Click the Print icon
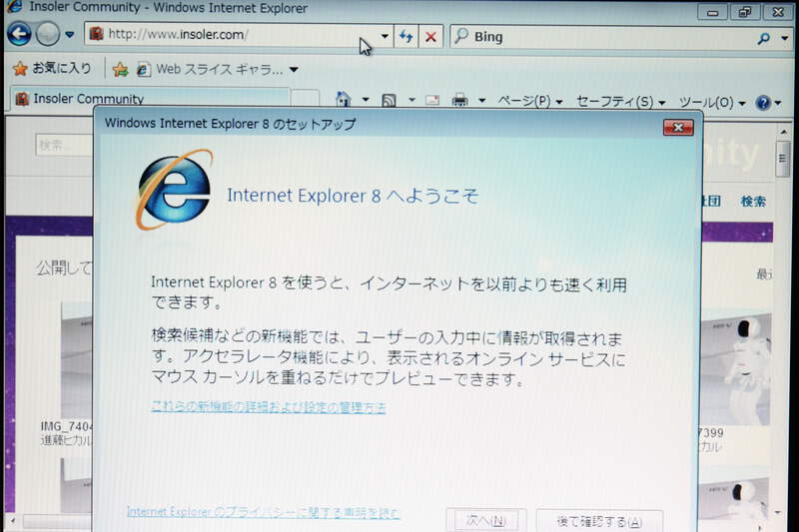Image resolution: width=799 pixels, height=532 pixels. click(x=459, y=100)
